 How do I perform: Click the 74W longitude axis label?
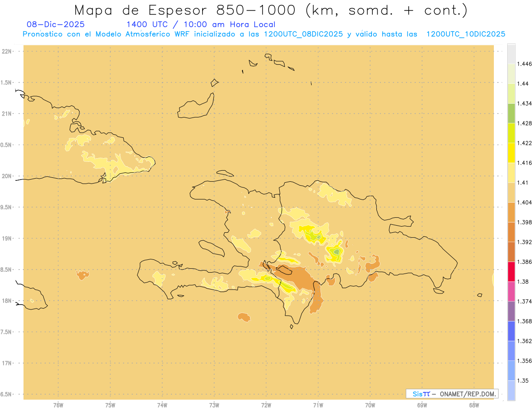[x=162, y=405]
